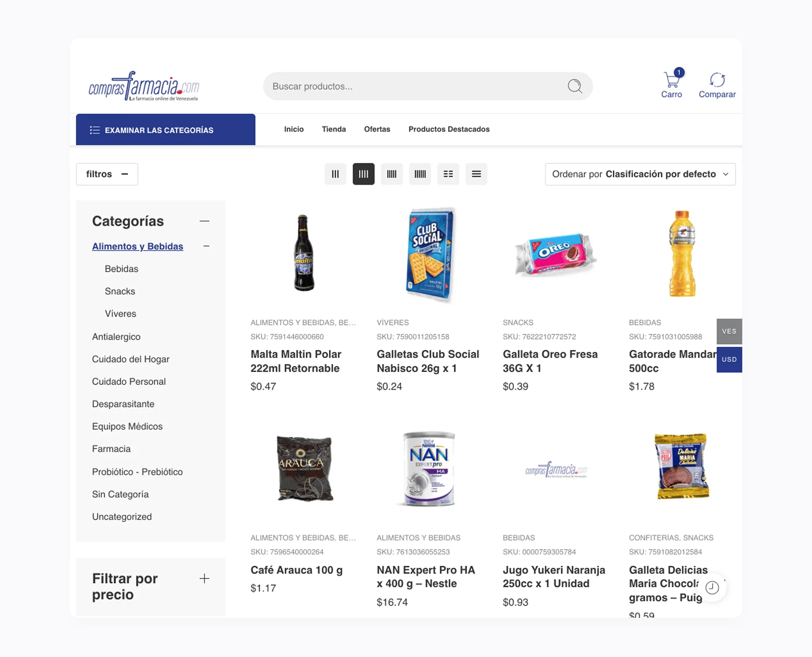Image resolution: width=812 pixels, height=657 pixels.
Task: Open Examinar las Categorías menu
Action: pos(165,129)
